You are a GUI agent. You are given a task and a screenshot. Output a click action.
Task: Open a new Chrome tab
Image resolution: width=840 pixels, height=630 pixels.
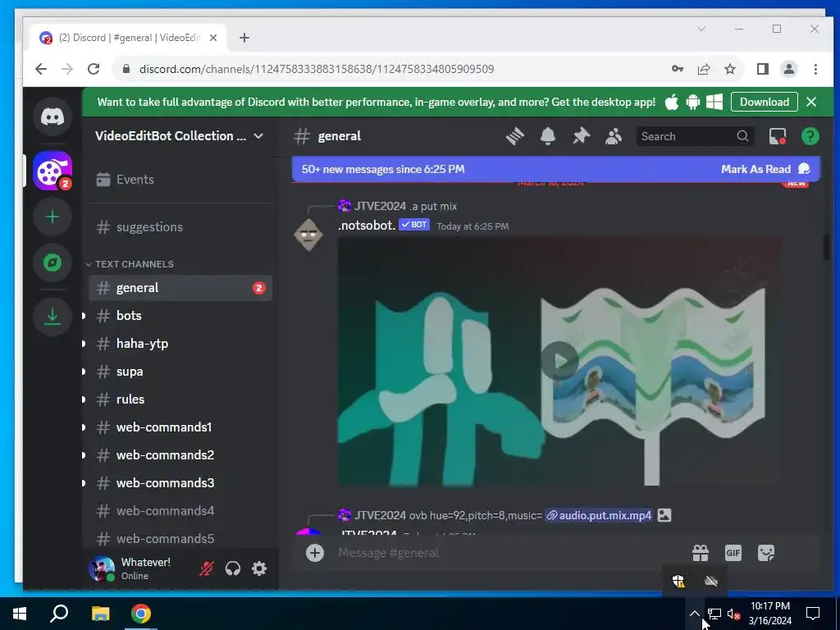pyautogui.click(x=244, y=38)
